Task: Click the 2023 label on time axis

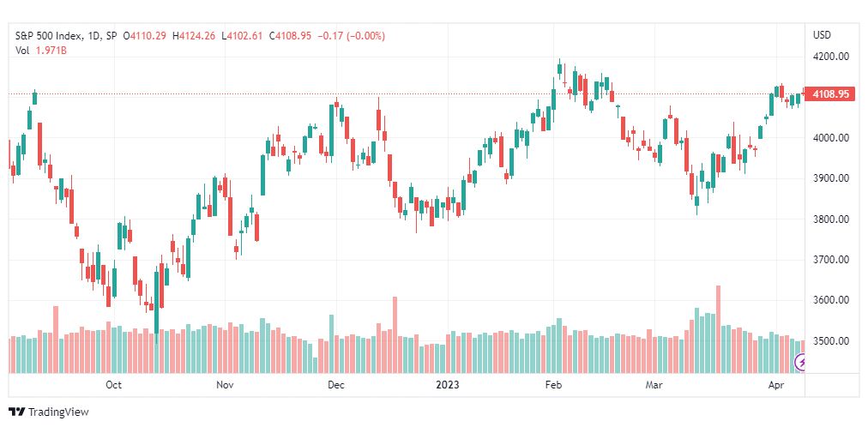Action: 447,385
